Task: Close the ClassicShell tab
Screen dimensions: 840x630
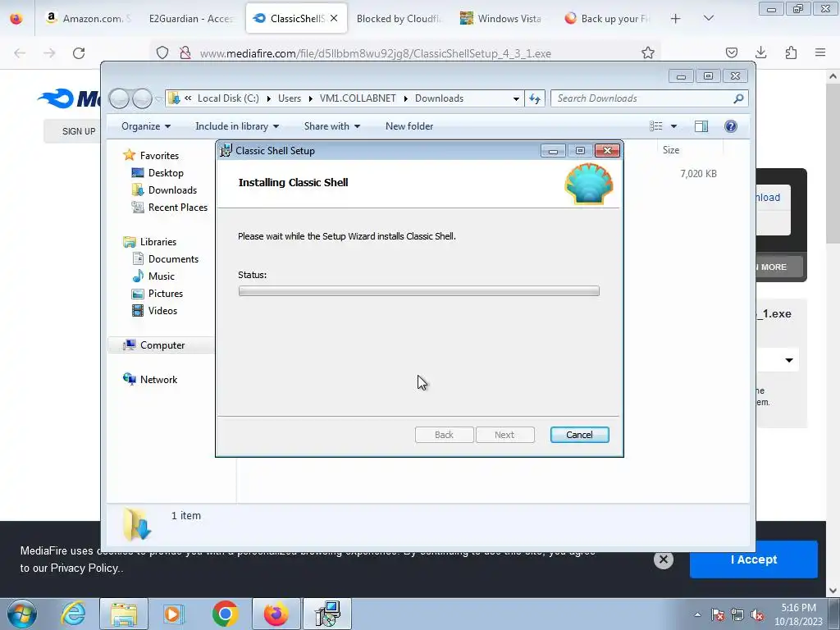Action: 334,19
